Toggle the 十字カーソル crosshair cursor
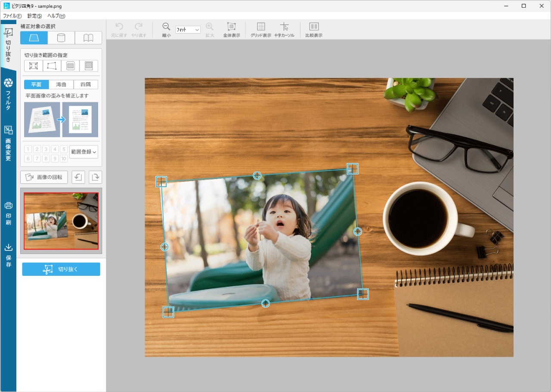 click(x=284, y=27)
